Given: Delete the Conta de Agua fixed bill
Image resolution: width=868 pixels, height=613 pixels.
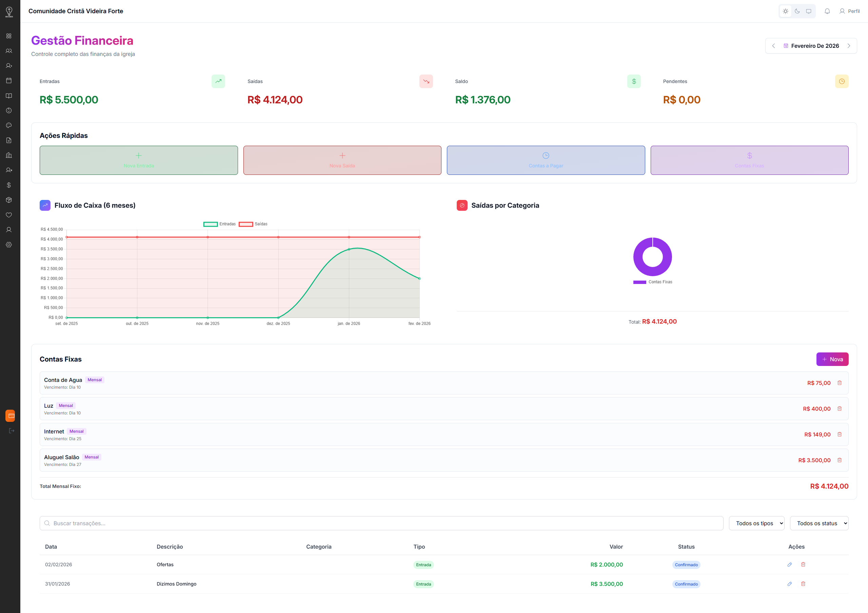Looking at the screenshot, I should coord(839,383).
